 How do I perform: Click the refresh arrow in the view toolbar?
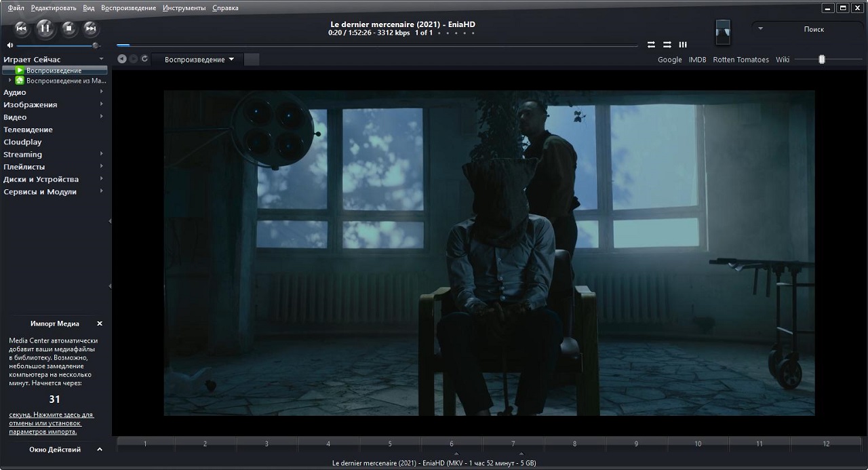coord(144,59)
